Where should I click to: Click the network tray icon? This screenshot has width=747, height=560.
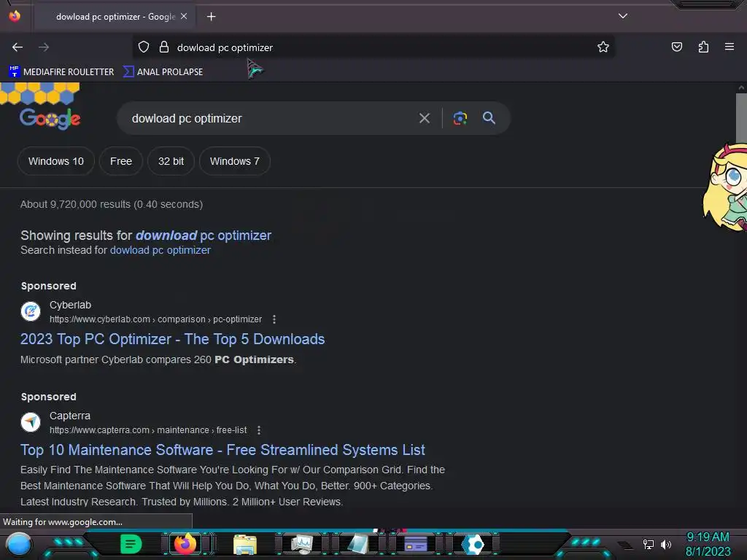tap(648, 544)
